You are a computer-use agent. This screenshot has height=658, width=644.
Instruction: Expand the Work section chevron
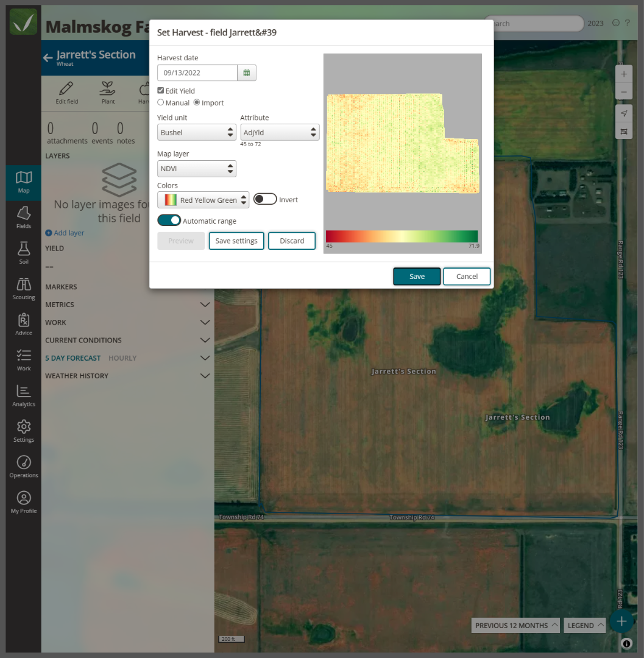click(205, 322)
